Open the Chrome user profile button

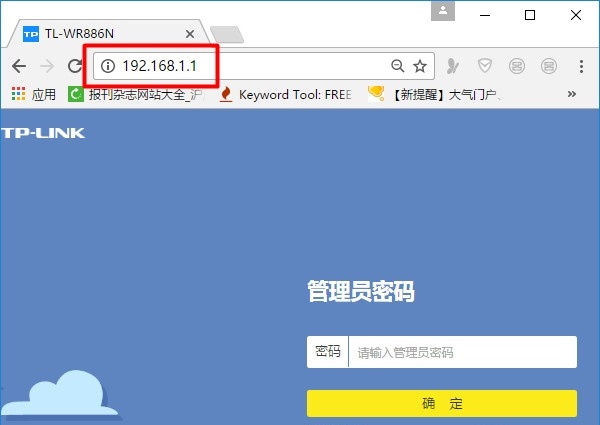(x=443, y=11)
